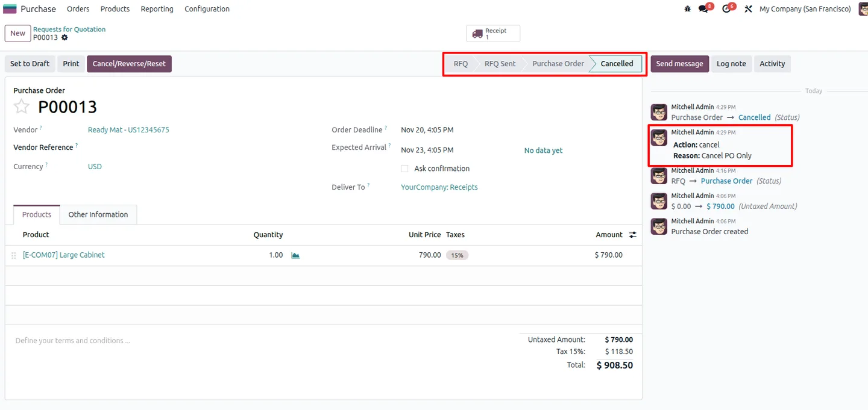Go back to Requests for Quotation breadcrumb
Image resolution: width=868 pixels, height=410 pixels.
[x=69, y=29]
